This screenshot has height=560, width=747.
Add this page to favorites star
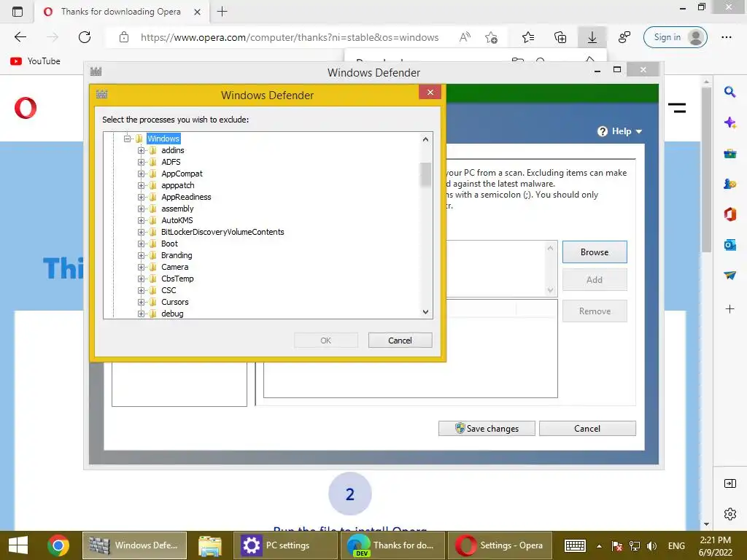[x=491, y=37]
